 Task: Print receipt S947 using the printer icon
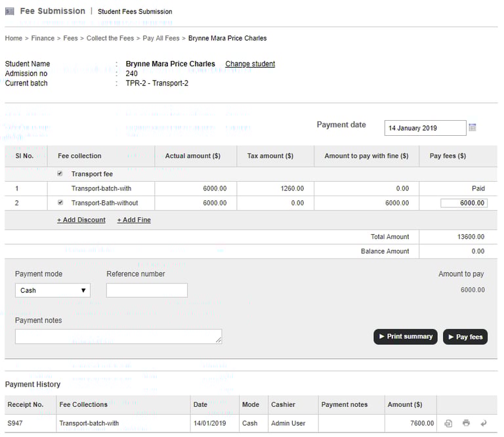pos(466,423)
